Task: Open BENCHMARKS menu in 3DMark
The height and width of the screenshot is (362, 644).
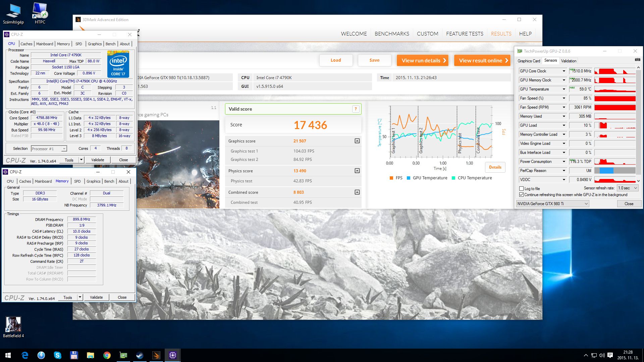Action: point(392,34)
